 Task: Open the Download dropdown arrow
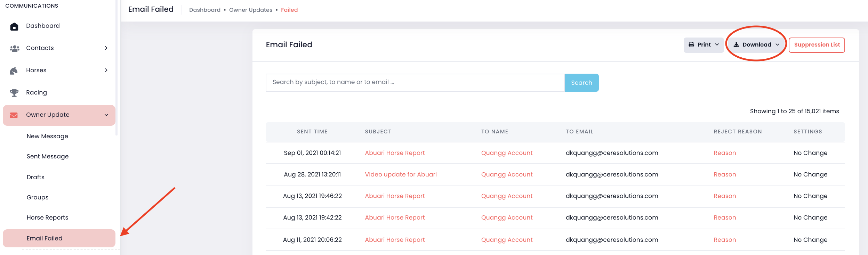[777, 45]
